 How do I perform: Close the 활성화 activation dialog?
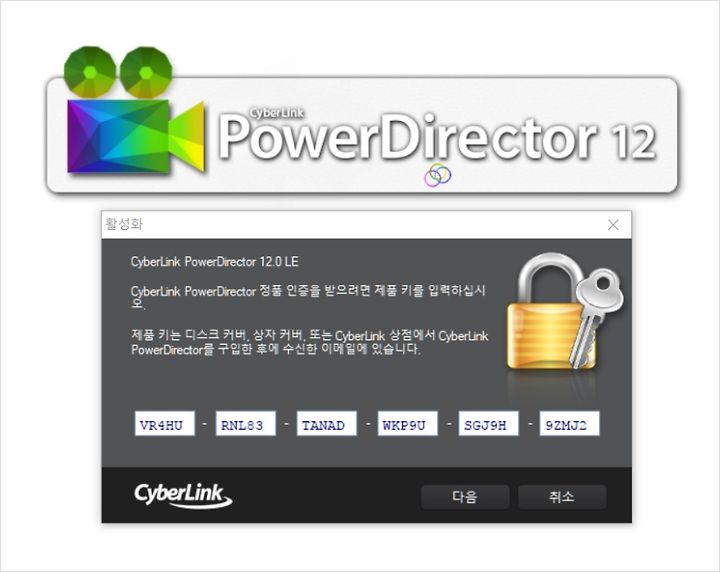613,225
